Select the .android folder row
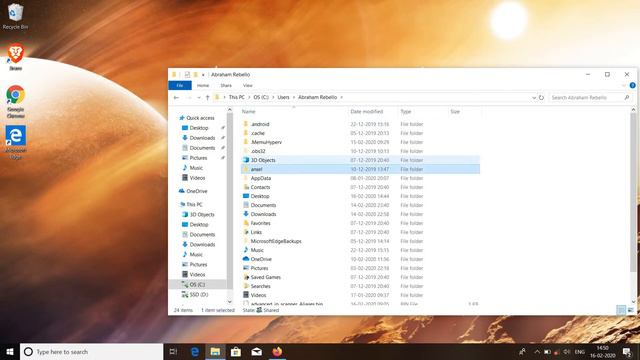The width and height of the screenshot is (640, 360). (x=360, y=124)
